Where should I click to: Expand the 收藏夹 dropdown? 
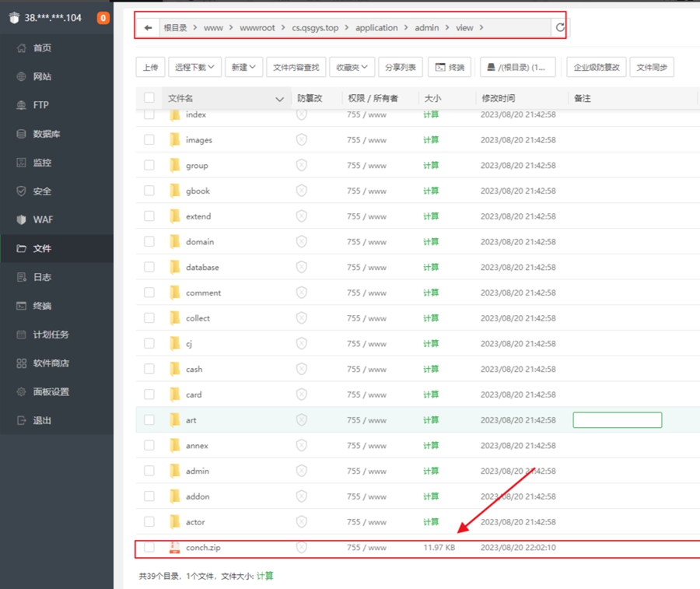tap(352, 68)
